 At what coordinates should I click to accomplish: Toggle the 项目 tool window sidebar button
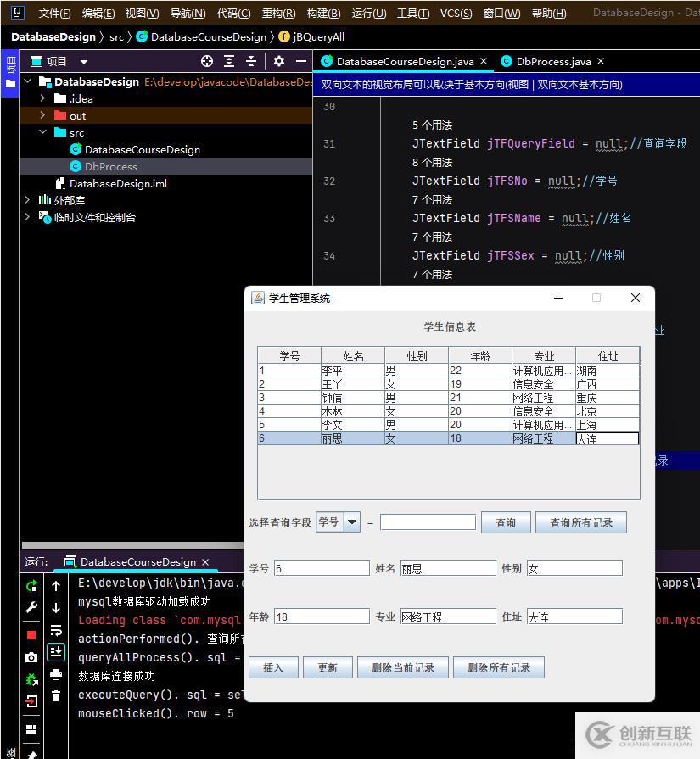[9, 74]
